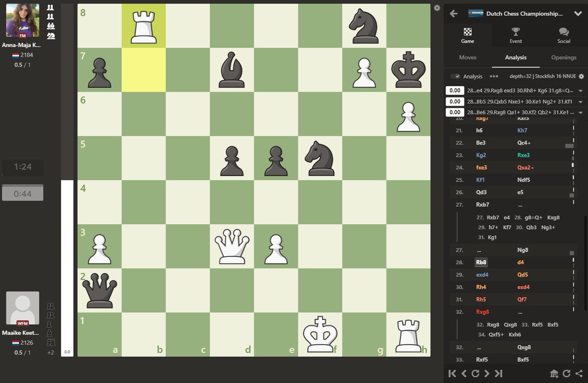Expand the engine line starting 28...Bb5
Viewport: 588px width, 383px height.
pyautogui.click(x=581, y=101)
